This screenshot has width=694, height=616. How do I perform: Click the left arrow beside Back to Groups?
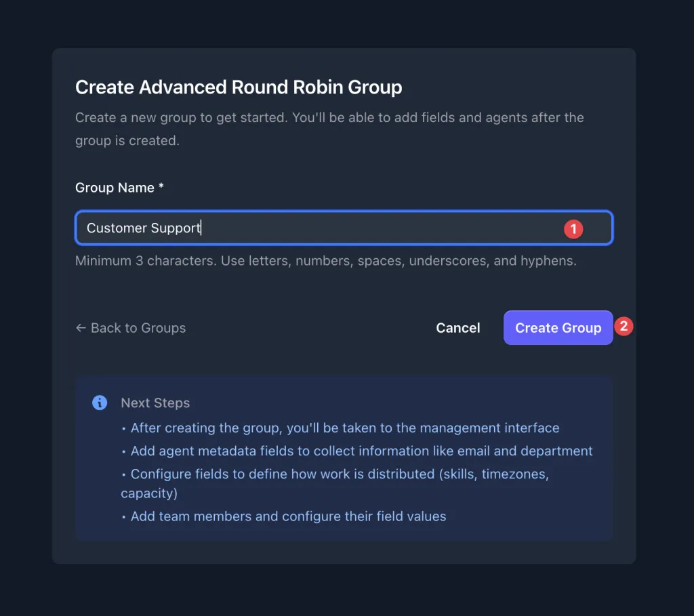tap(81, 328)
